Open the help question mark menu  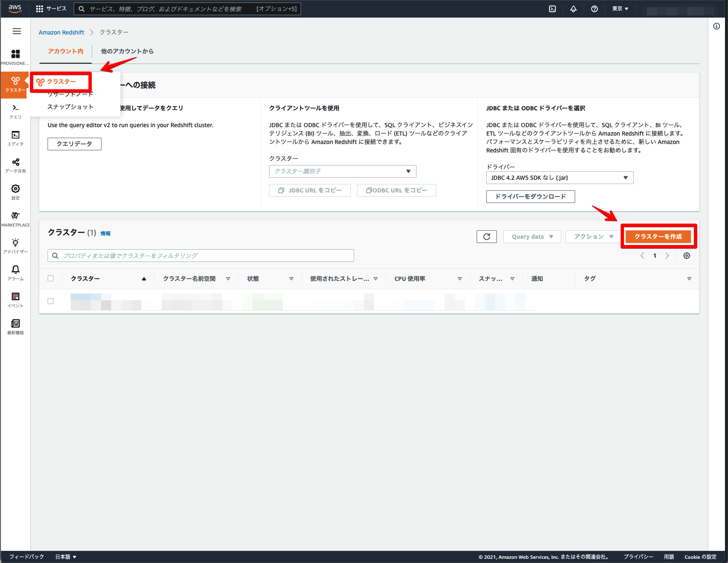(x=595, y=9)
